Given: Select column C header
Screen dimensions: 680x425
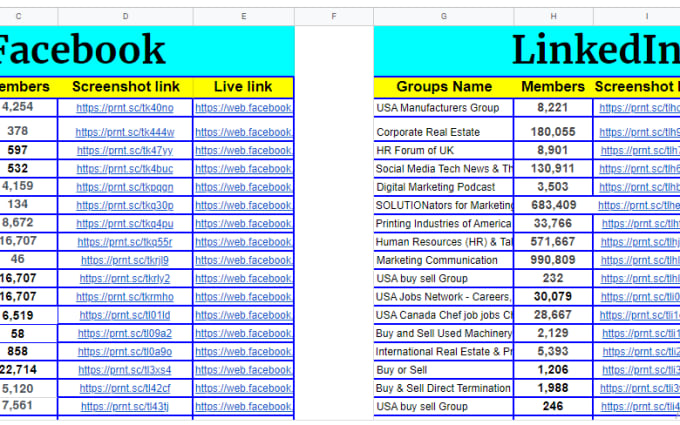Looking at the screenshot, I should click(x=29, y=16).
